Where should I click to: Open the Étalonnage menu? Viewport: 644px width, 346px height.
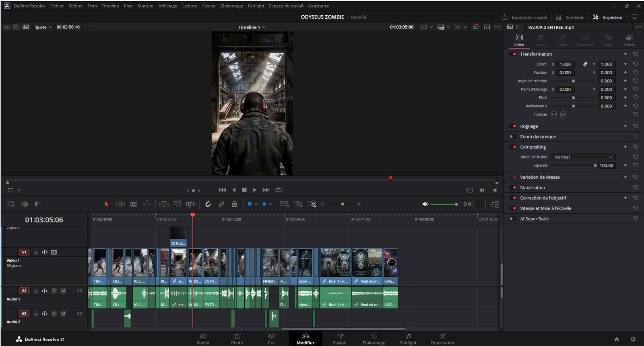click(x=231, y=6)
